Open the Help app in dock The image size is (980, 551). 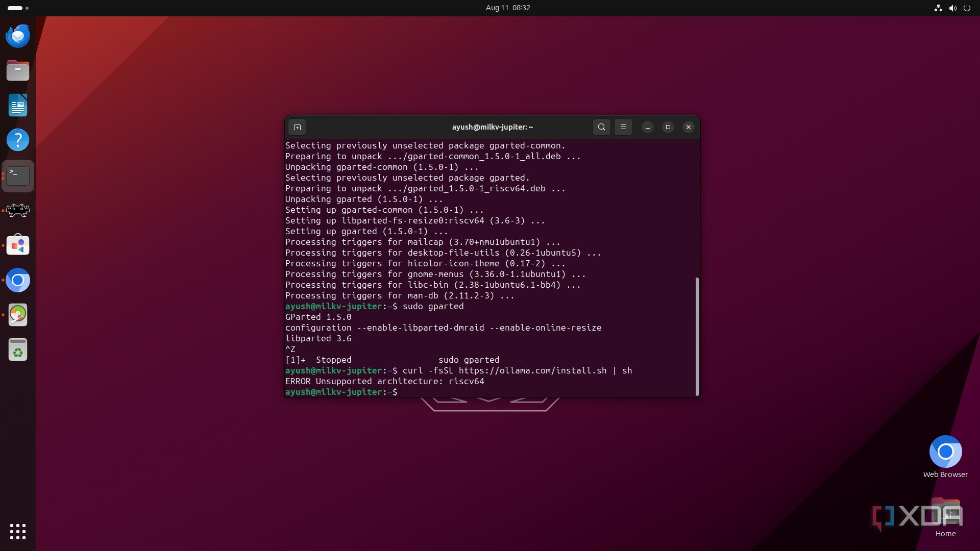(18, 140)
